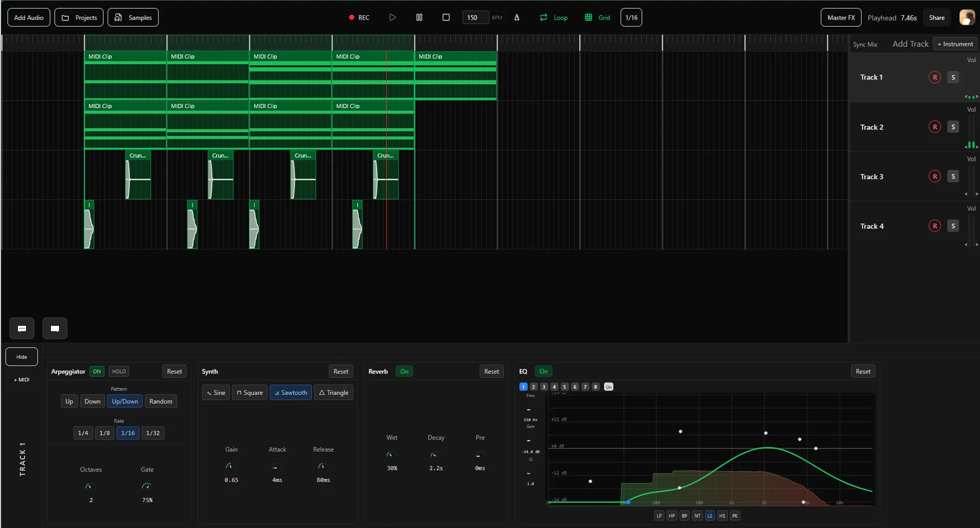Select the LS filter type in EQ

(x=710, y=515)
